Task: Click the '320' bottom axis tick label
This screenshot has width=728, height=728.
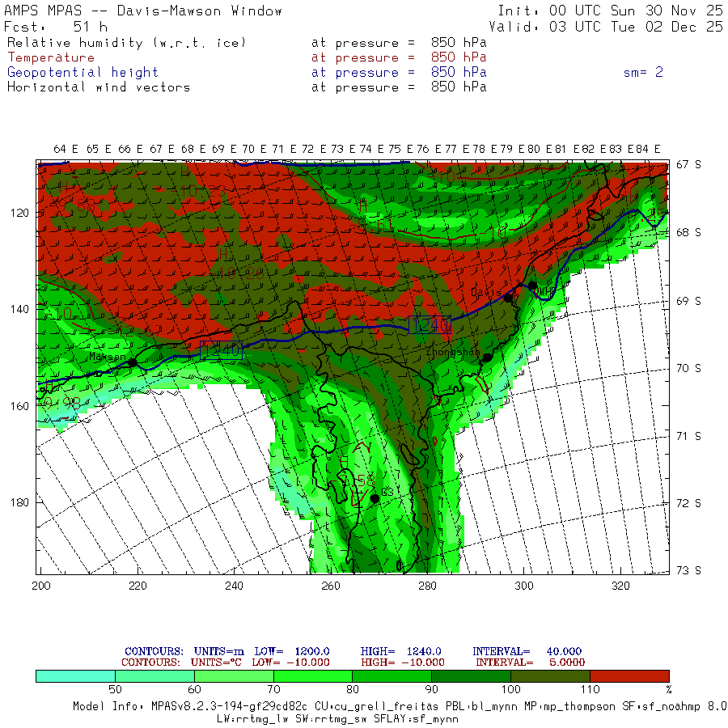Action: 620,586
